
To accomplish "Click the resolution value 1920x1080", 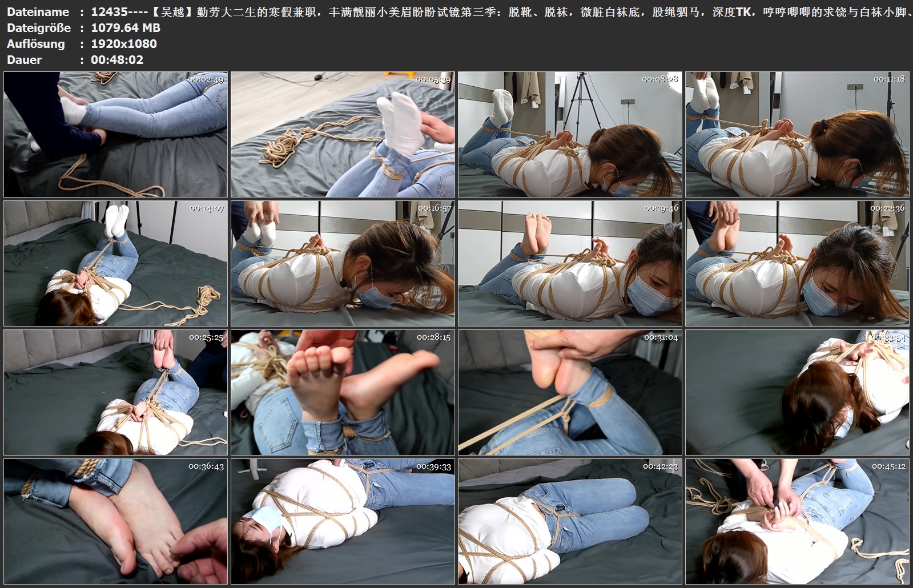I will tap(124, 44).
